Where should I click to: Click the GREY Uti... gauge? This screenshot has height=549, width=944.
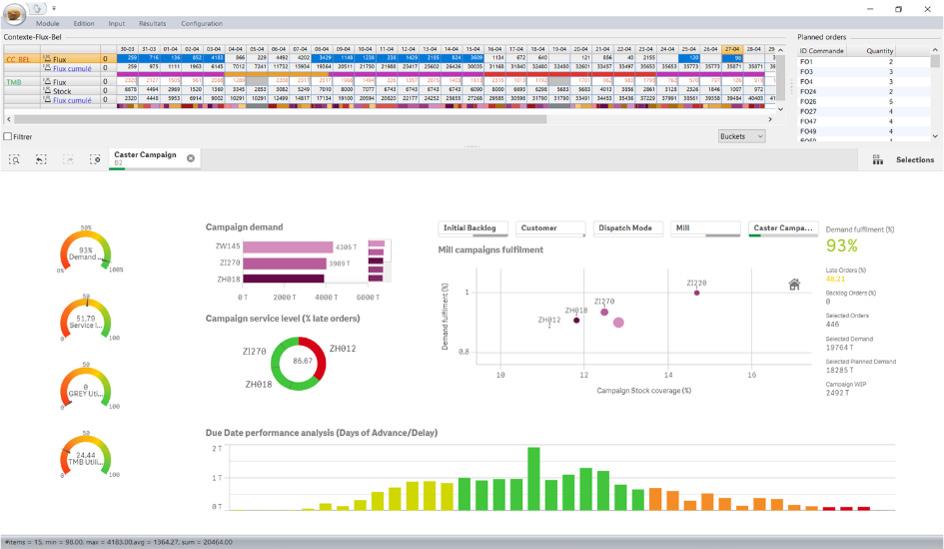coord(85,388)
